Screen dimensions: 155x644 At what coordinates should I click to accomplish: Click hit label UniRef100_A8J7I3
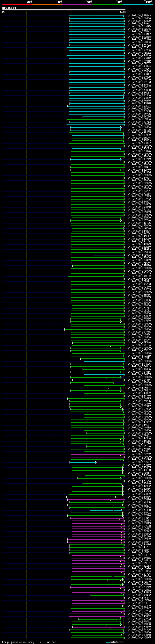[139, 122]
